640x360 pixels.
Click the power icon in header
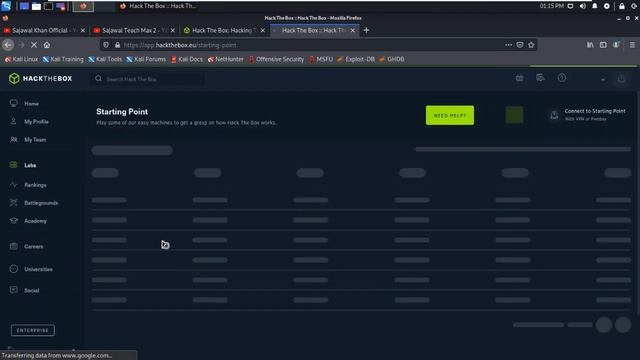[x=621, y=79]
